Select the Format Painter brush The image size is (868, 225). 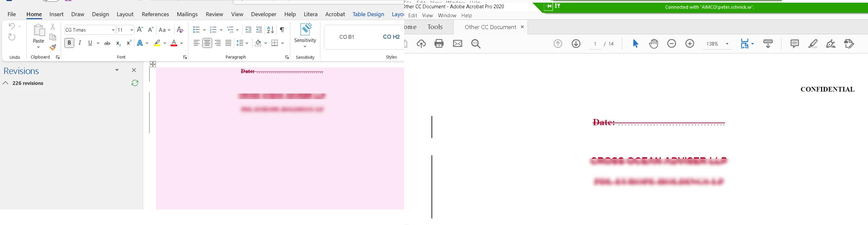53,48
